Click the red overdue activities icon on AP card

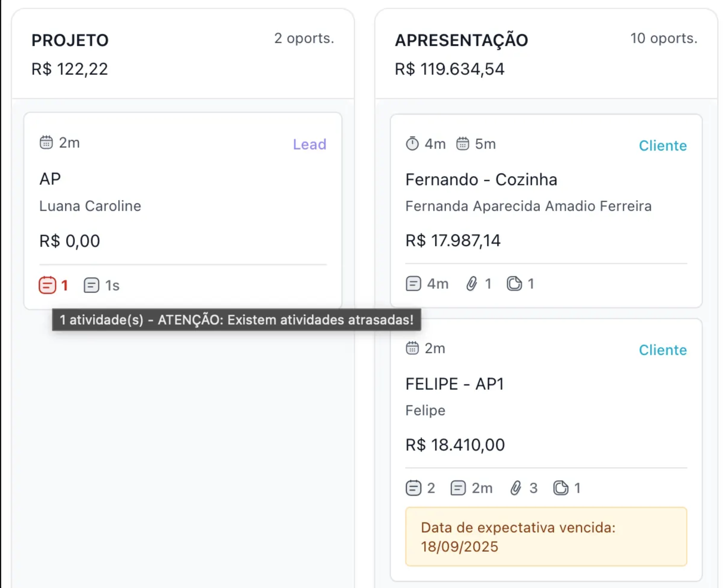tap(47, 285)
